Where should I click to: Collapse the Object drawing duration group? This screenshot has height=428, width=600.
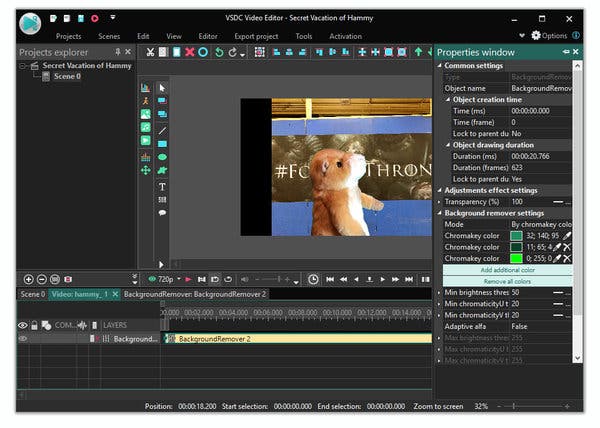coord(448,145)
